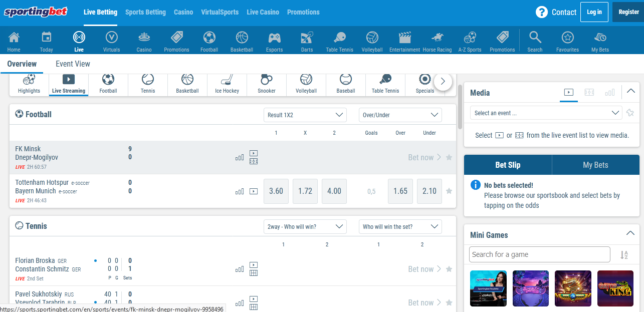This screenshot has width=644, height=312.
Task: Switch to the Sports Betting tab
Action: tap(145, 12)
